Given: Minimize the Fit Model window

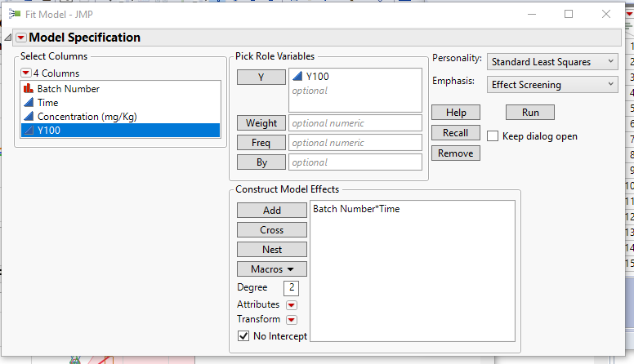Looking at the screenshot, I should pos(532,14).
